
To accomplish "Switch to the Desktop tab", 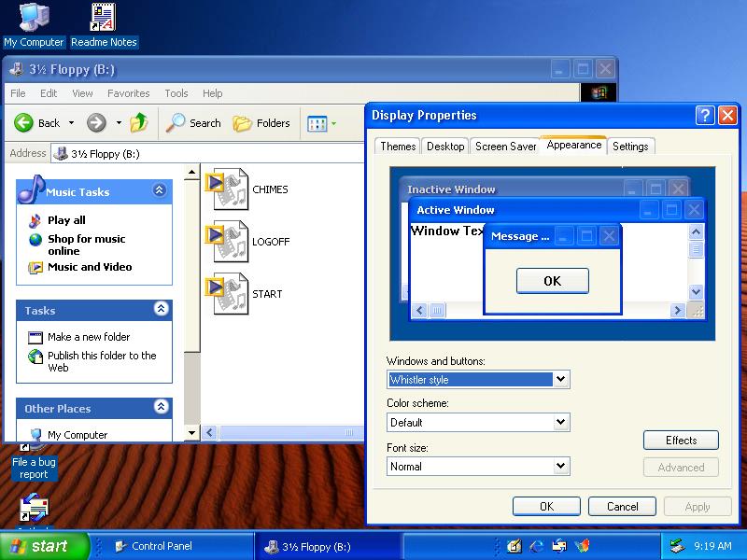I will [445, 147].
